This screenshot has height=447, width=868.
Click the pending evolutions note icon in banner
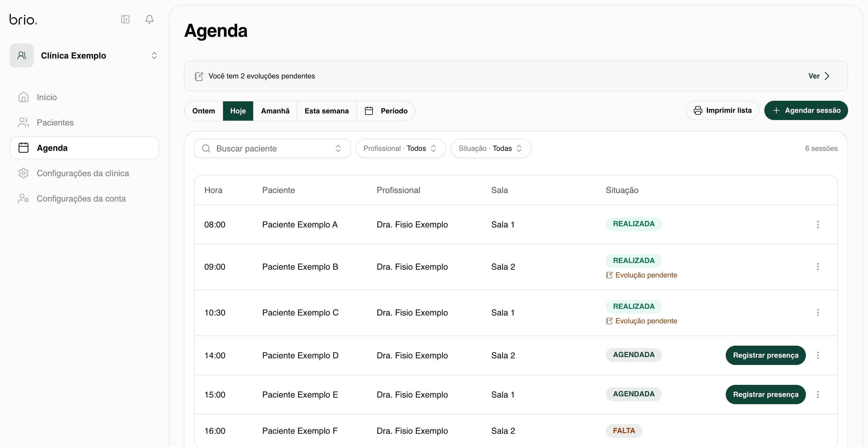(199, 76)
